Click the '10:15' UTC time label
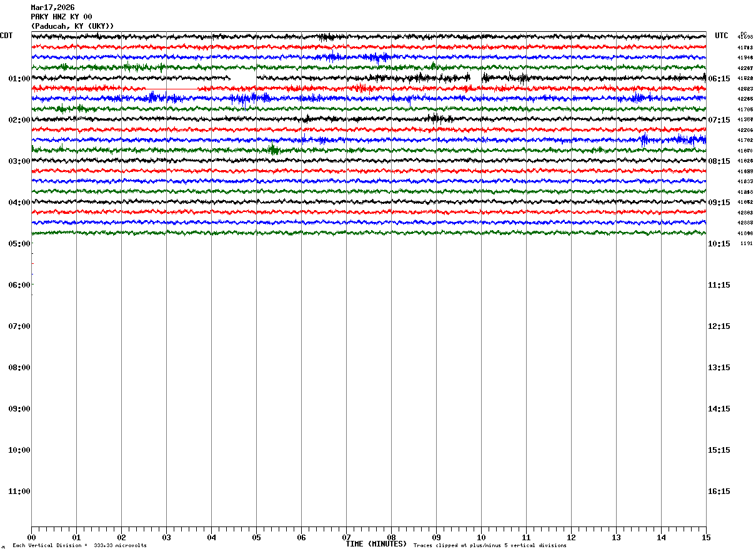 tap(719, 244)
